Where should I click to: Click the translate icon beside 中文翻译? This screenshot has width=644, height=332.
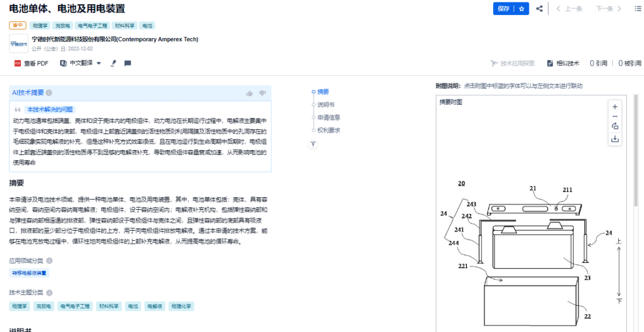(63, 63)
